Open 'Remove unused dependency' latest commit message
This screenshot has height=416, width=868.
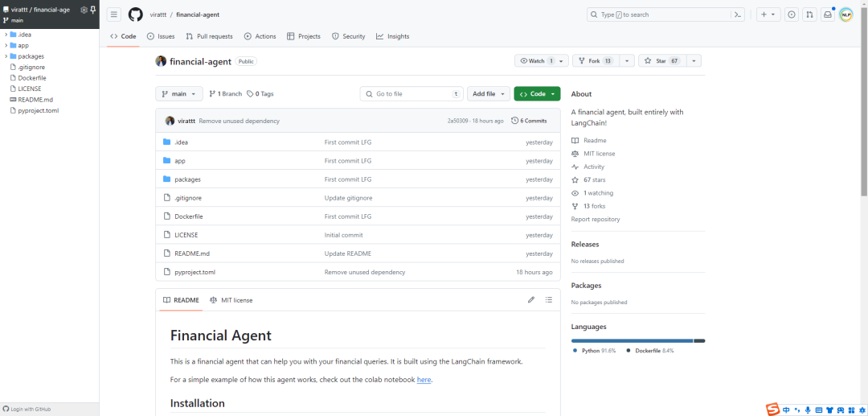[240, 121]
